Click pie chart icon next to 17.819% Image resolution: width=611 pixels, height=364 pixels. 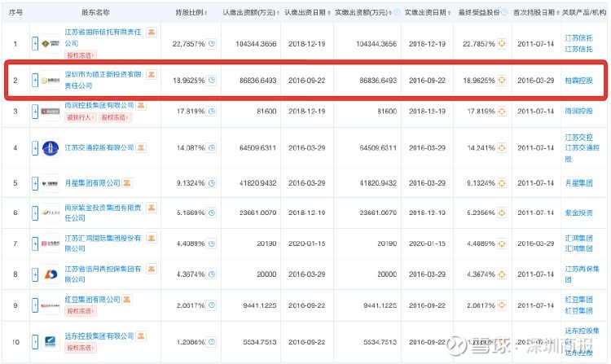[212, 112]
